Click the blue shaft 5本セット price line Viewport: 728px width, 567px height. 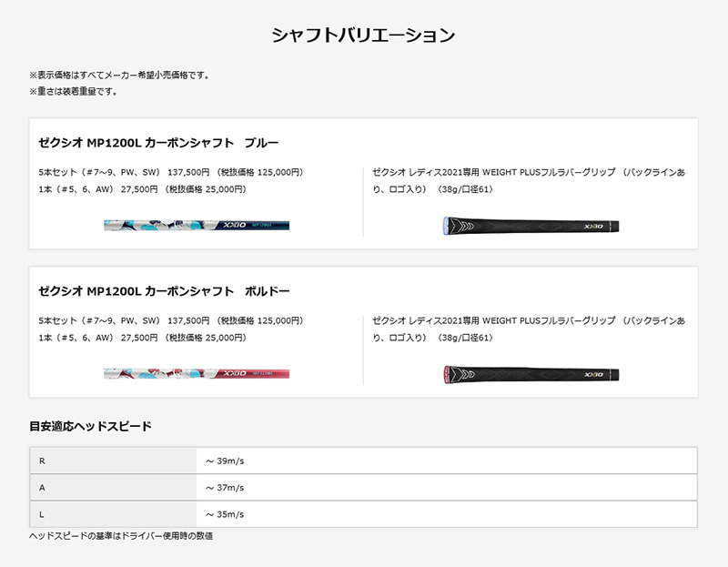pos(171,172)
